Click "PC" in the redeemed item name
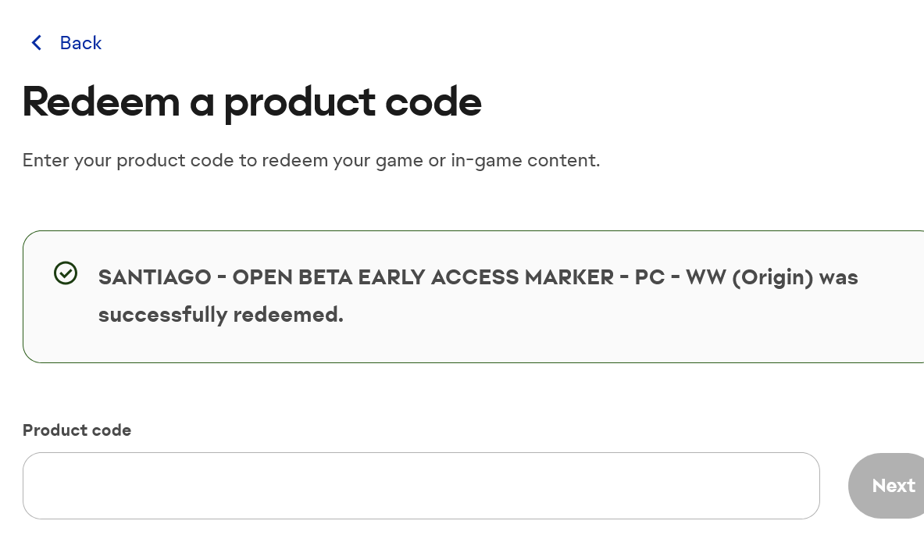The height and width of the screenshot is (560, 924). (x=649, y=277)
